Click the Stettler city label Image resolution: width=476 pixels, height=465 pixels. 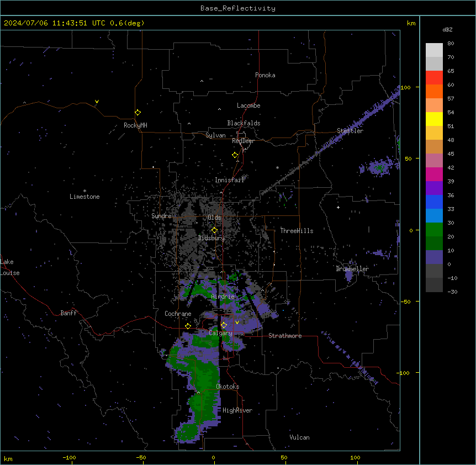(x=350, y=131)
